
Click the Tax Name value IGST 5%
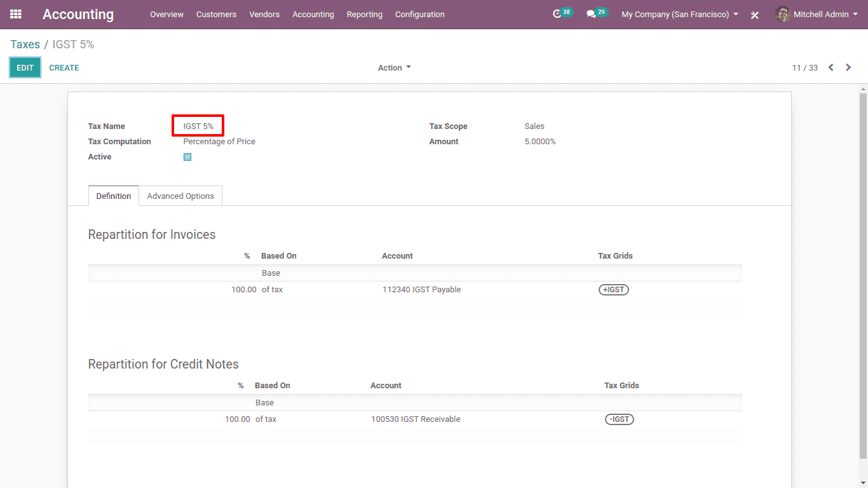point(198,126)
